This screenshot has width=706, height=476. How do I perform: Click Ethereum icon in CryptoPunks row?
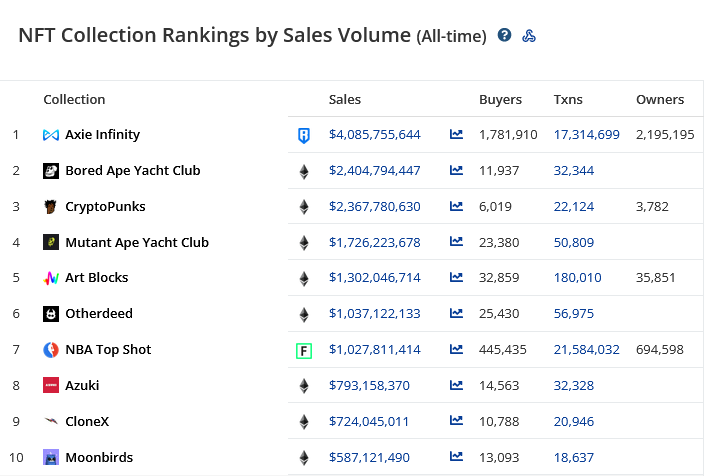(x=304, y=207)
